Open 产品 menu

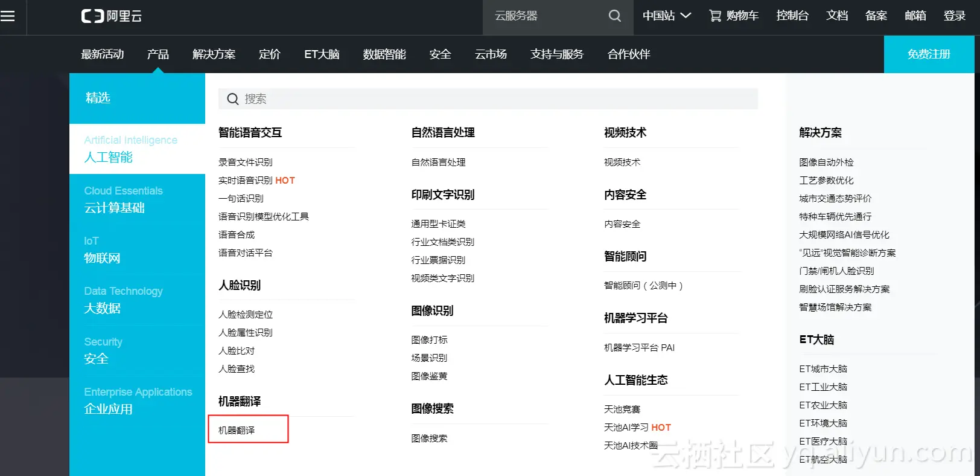tap(158, 54)
